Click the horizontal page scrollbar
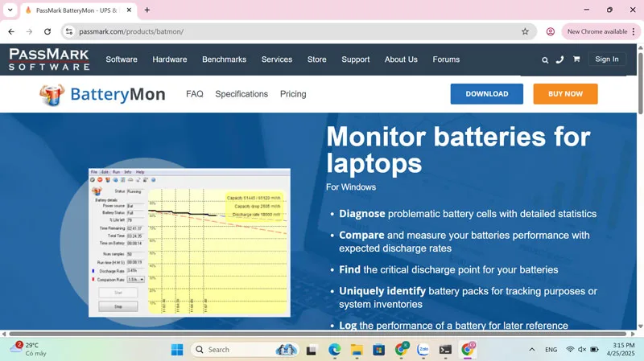This screenshot has width=644, height=361. click(x=317, y=334)
